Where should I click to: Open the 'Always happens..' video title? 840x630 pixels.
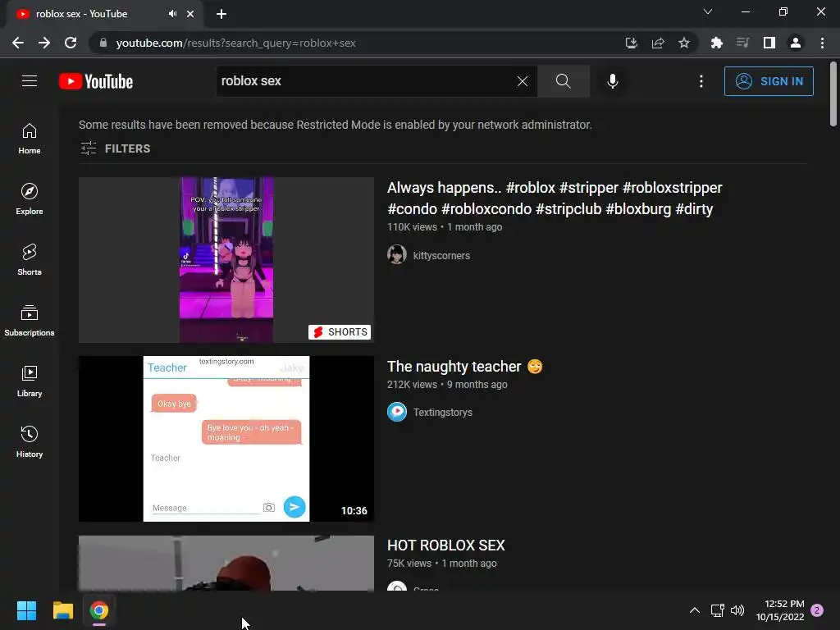tap(555, 199)
